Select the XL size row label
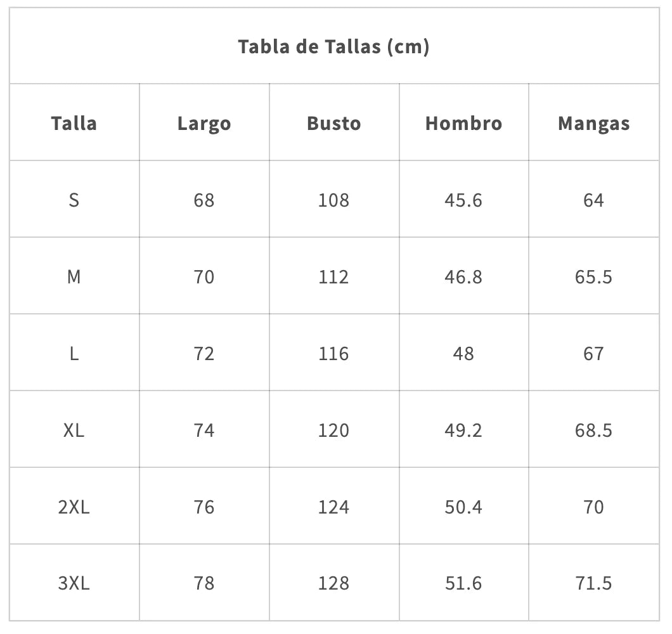 coord(74,430)
